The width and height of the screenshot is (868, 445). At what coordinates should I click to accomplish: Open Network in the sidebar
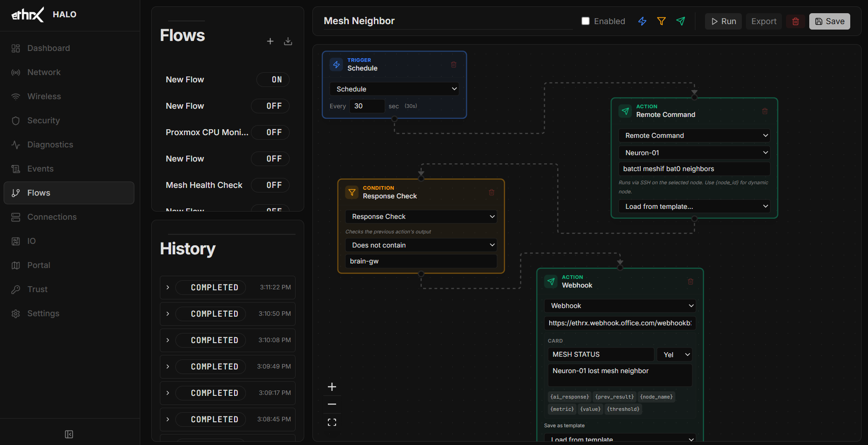pos(69,72)
